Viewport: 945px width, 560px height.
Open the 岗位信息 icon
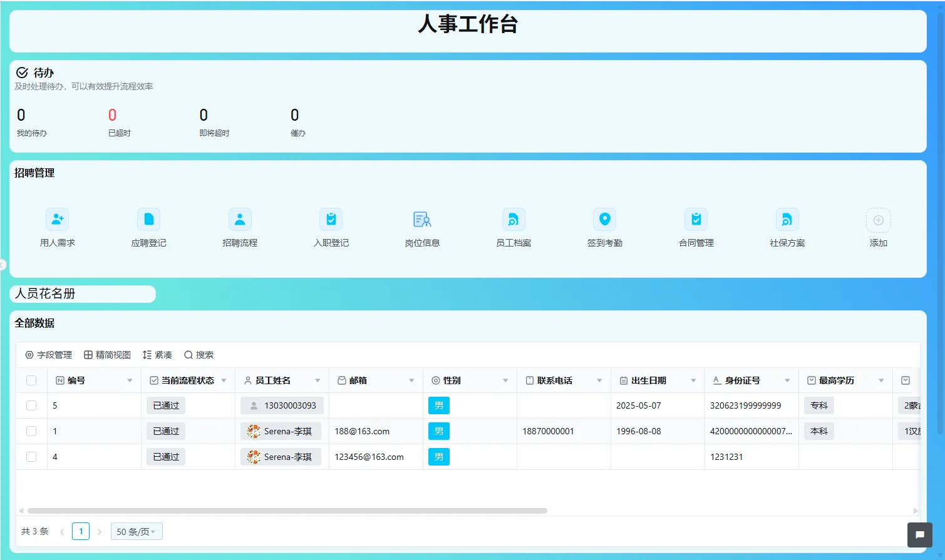coord(421,227)
